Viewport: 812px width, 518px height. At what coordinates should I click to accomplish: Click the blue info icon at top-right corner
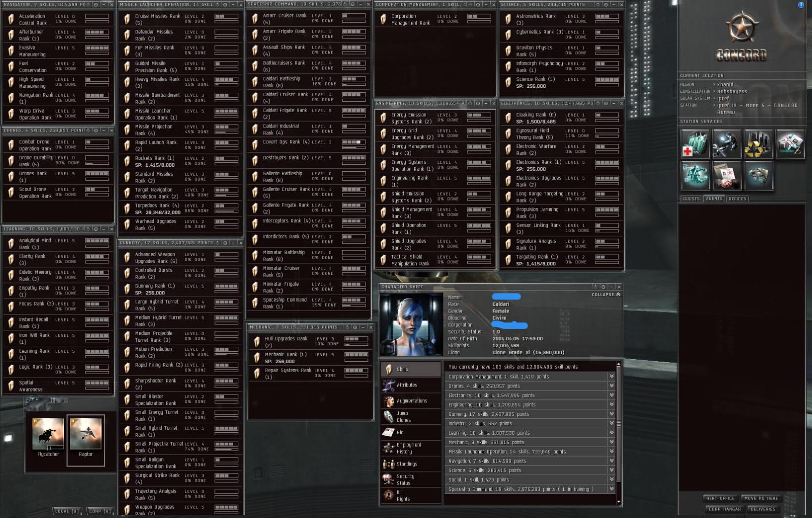801,5
